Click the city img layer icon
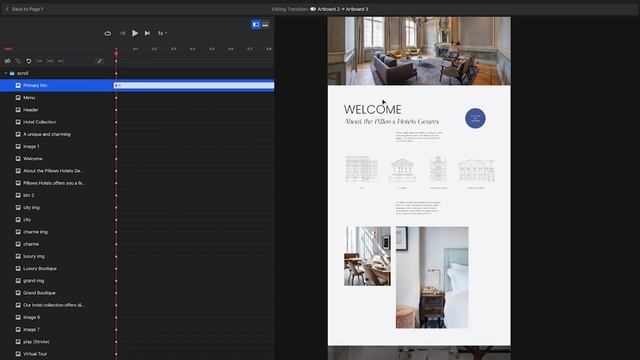Screen dimensions: 640x360 [x=18, y=207]
